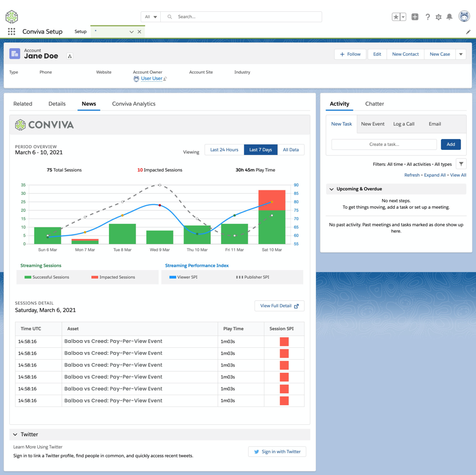Open more account actions dropdown
The width and height of the screenshot is (476, 475).
click(461, 54)
